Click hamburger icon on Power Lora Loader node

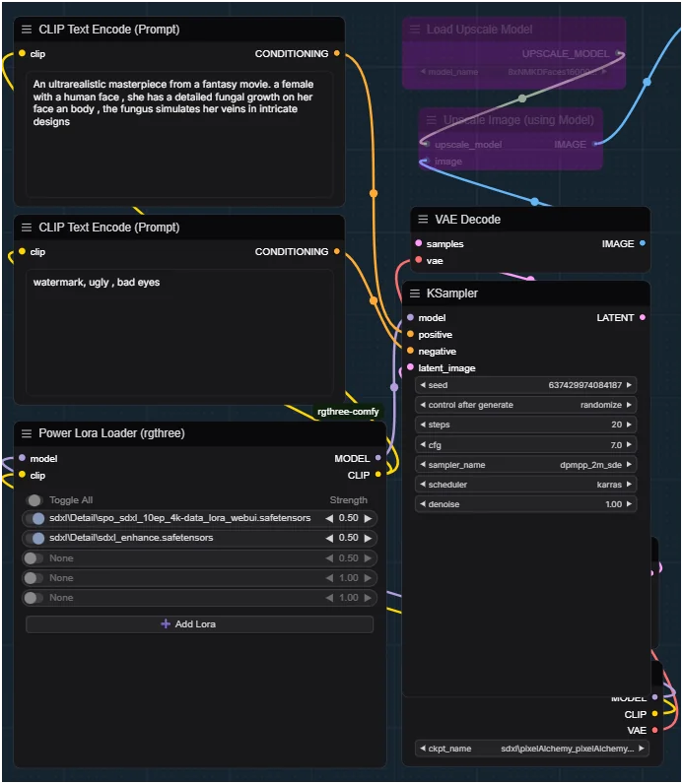[27, 433]
